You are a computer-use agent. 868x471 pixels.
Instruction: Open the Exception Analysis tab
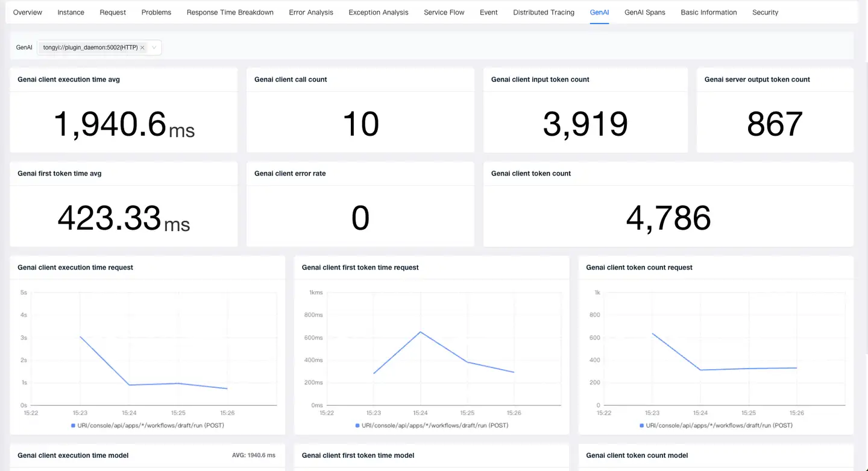378,12
